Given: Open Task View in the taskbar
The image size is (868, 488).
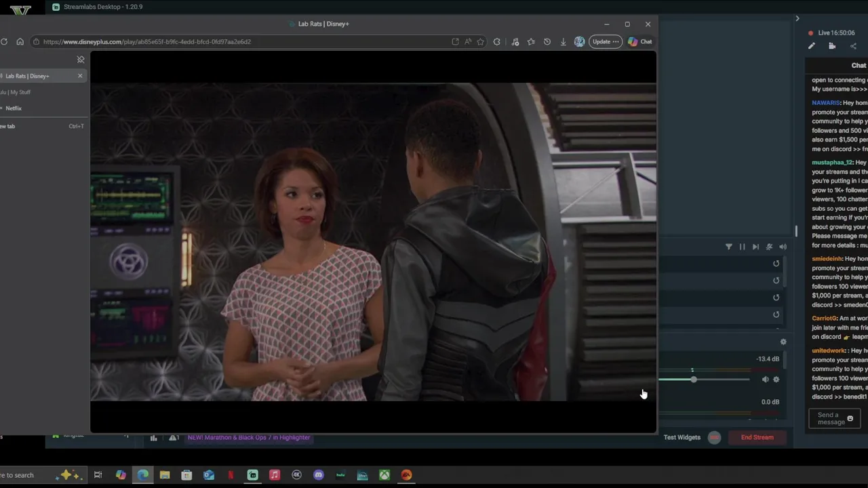Looking at the screenshot, I should click(98, 475).
